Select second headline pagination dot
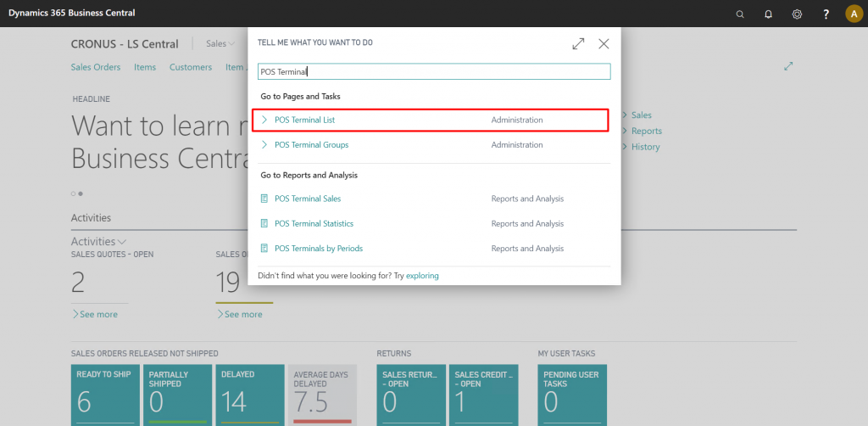 click(x=81, y=193)
